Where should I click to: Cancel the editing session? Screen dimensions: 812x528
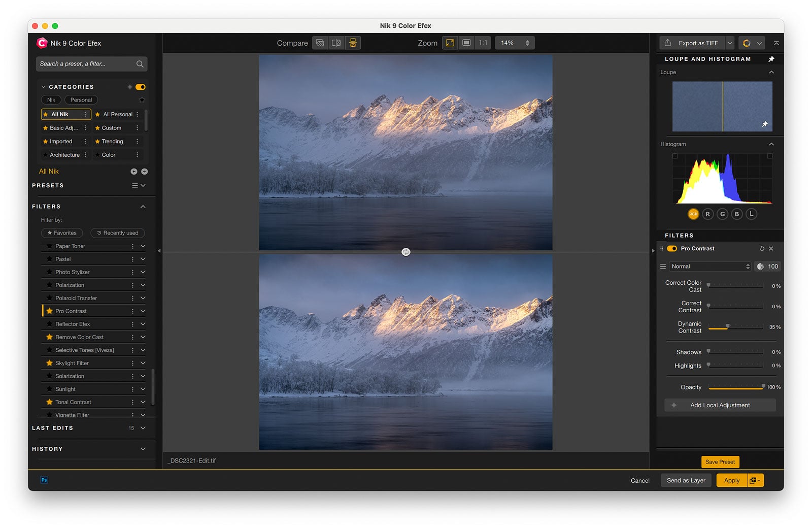(x=640, y=481)
